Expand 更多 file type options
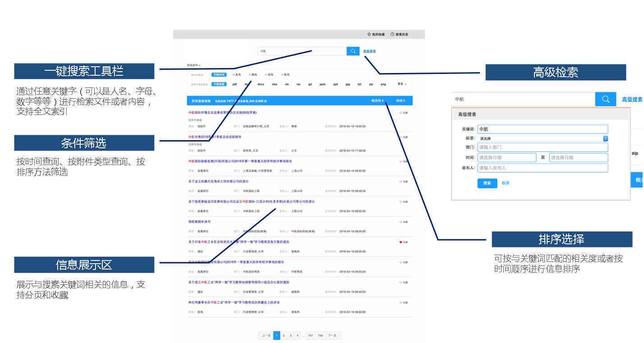 coord(402,84)
